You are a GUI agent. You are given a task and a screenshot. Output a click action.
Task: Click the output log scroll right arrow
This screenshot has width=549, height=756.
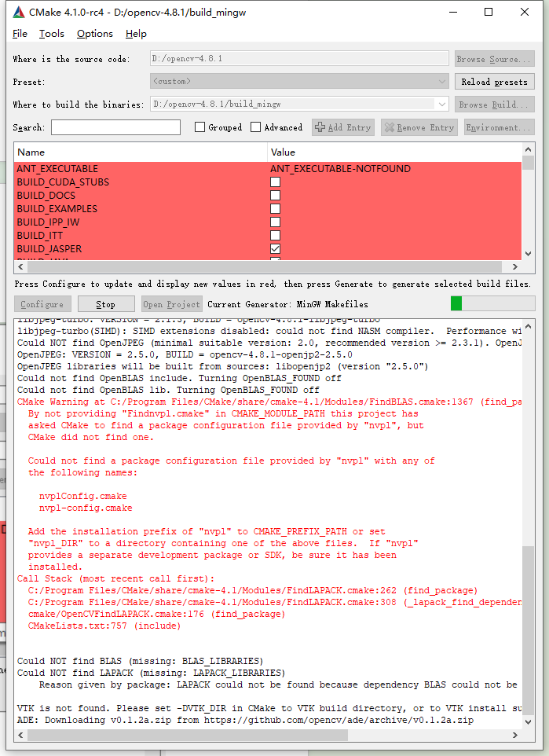click(x=514, y=735)
